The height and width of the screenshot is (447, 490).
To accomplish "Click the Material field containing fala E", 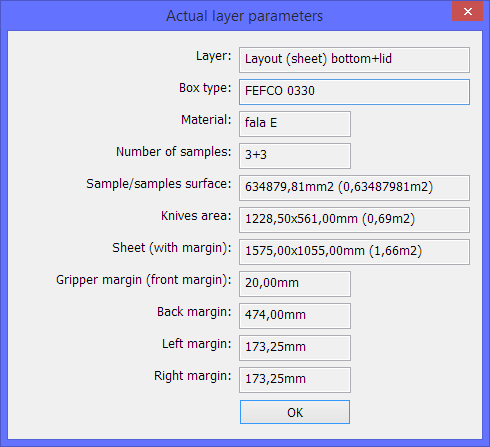I will click(x=295, y=124).
